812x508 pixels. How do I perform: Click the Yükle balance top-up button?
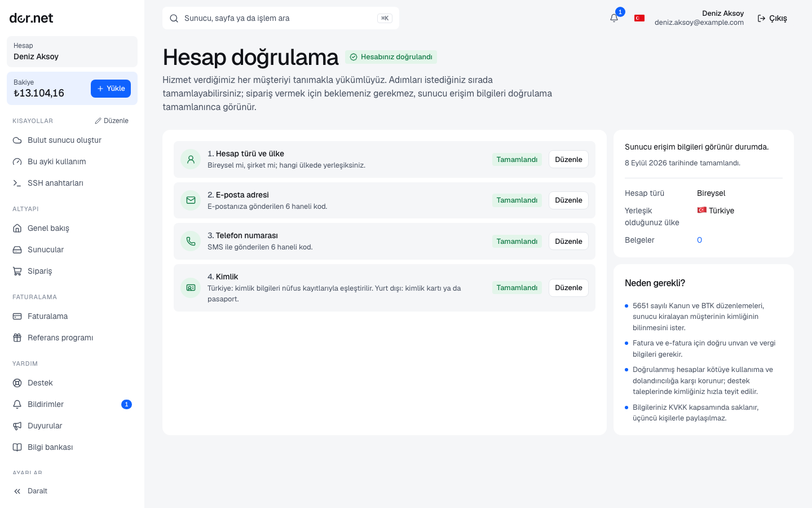click(x=111, y=89)
